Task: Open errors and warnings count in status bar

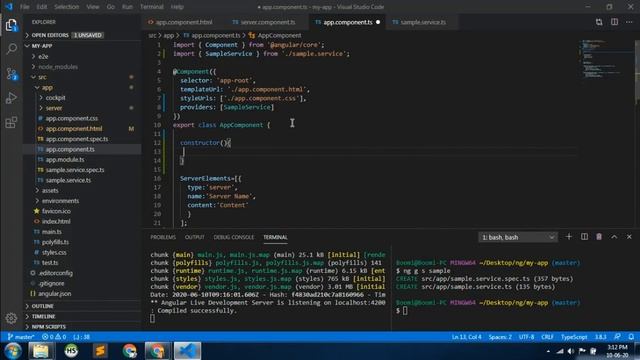Action: [x=54, y=337]
